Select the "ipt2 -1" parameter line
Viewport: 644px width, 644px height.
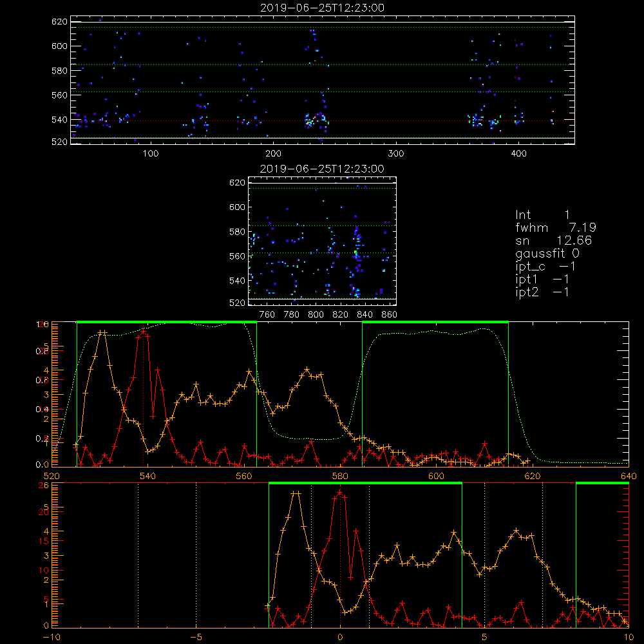coord(542,292)
